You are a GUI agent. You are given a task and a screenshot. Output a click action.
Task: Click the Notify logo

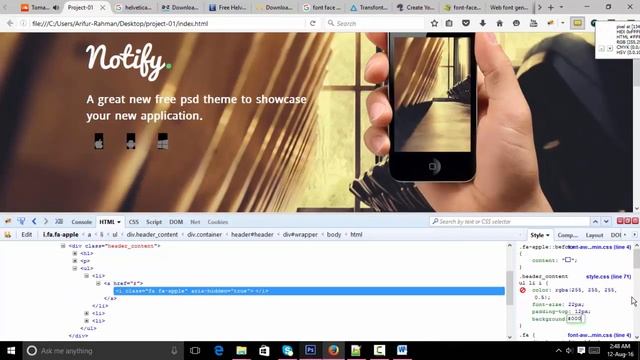(129, 61)
